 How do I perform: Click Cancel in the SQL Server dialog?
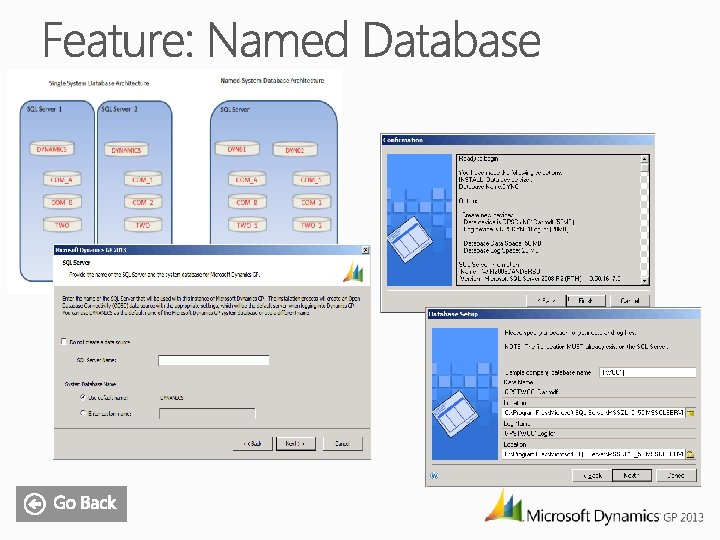[343, 444]
